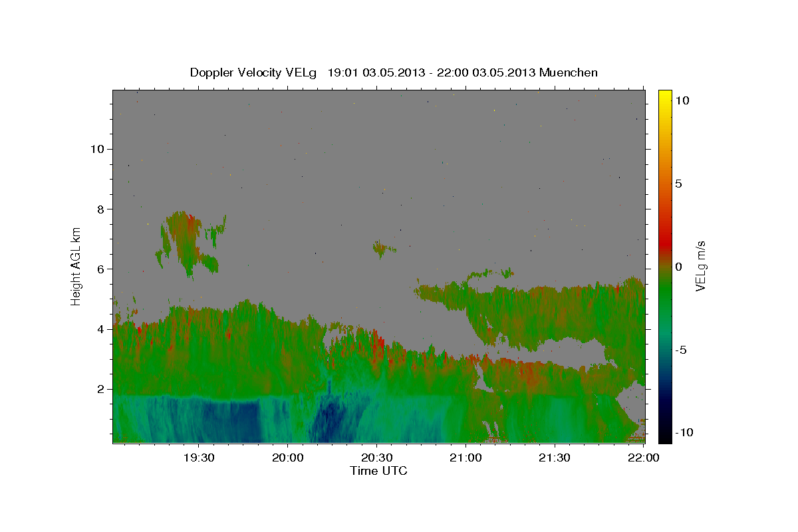The width and height of the screenshot is (798, 532).
Task: Click the height tick label 6
Action: (101, 269)
